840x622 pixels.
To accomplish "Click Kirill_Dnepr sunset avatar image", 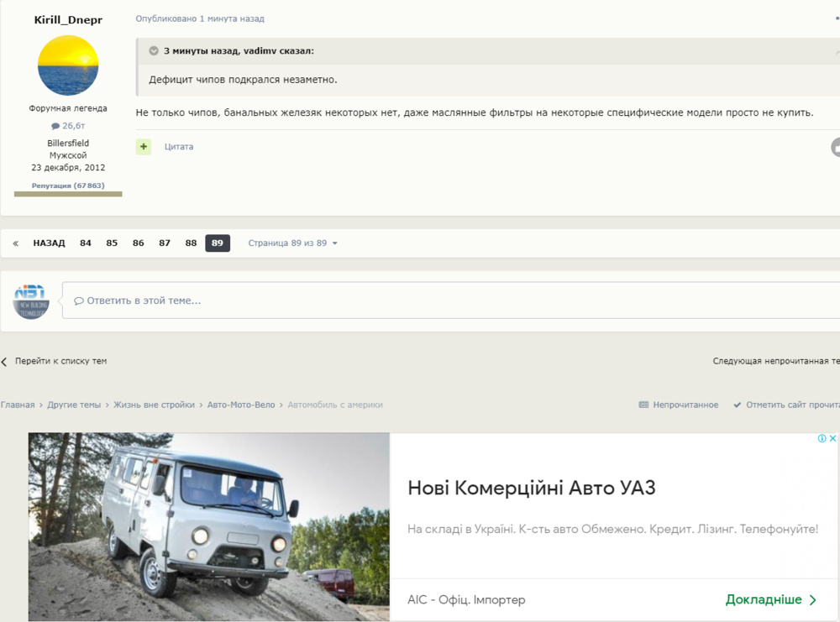I will pyautogui.click(x=68, y=65).
